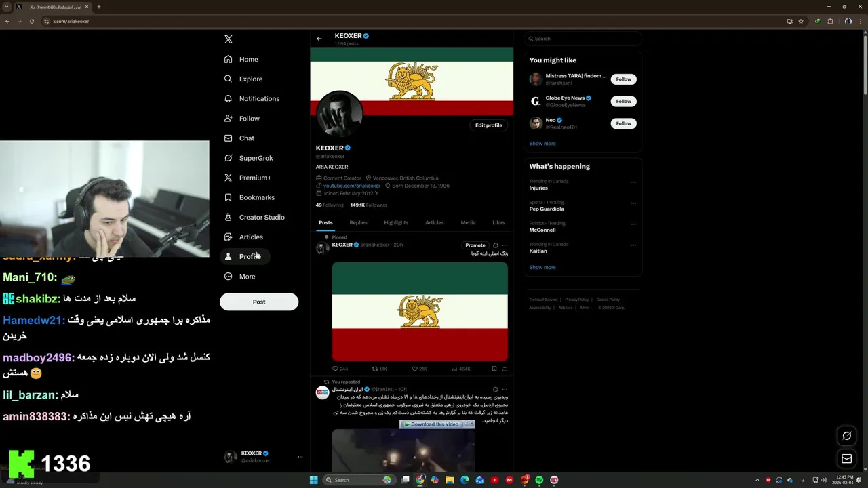Open options for the Kaitlan trend
The height and width of the screenshot is (488, 868).
(x=633, y=245)
